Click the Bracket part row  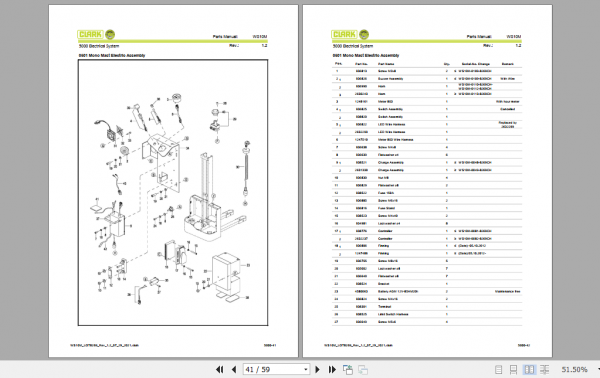click(427, 284)
